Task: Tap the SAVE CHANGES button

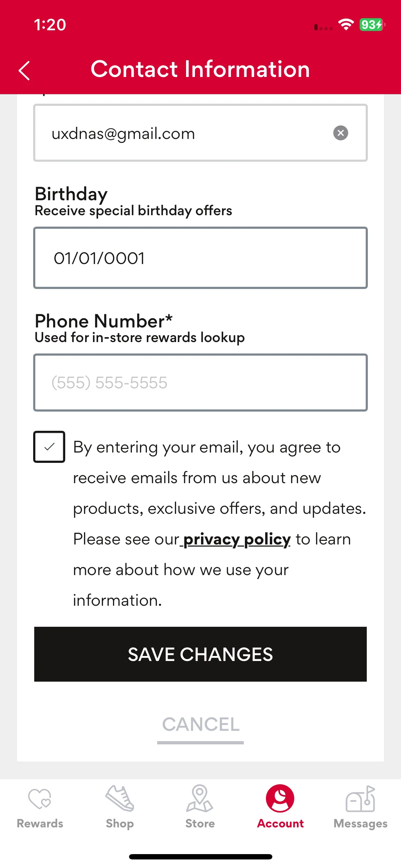Action: coord(200,654)
